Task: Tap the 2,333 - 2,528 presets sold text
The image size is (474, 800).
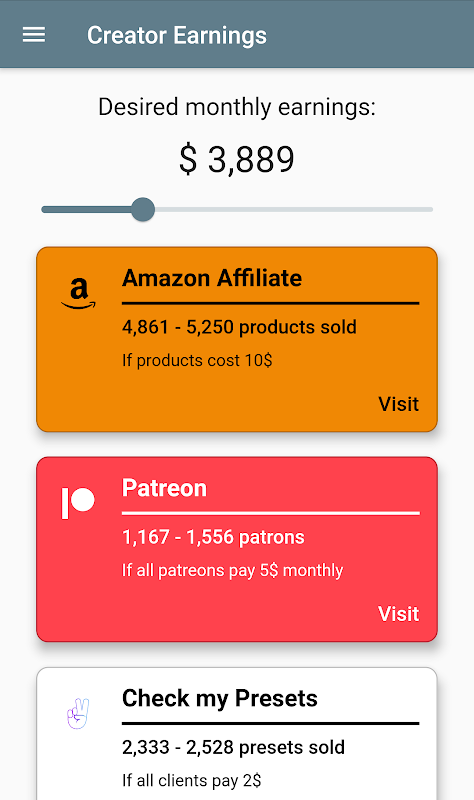Action: coord(233,747)
